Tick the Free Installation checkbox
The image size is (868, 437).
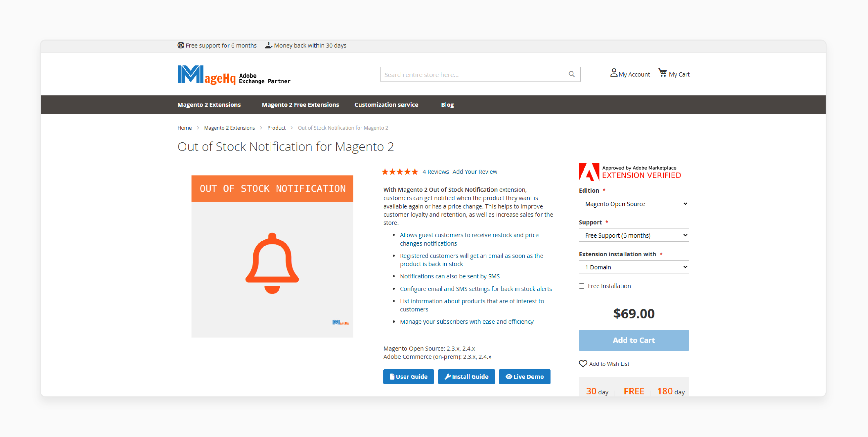(581, 286)
